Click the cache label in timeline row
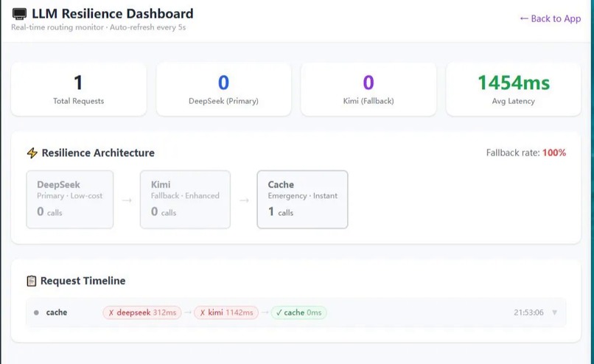Screen dimensions: 594x364 [x=57, y=312]
